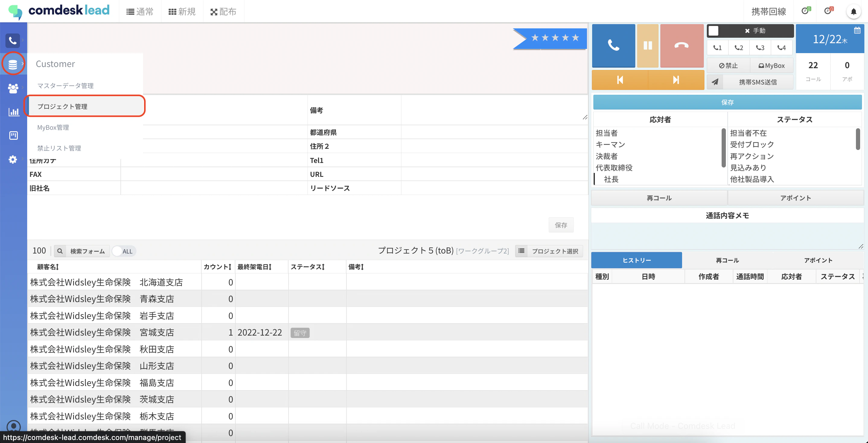Tick the white checkbox beside 手動

tap(713, 31)
